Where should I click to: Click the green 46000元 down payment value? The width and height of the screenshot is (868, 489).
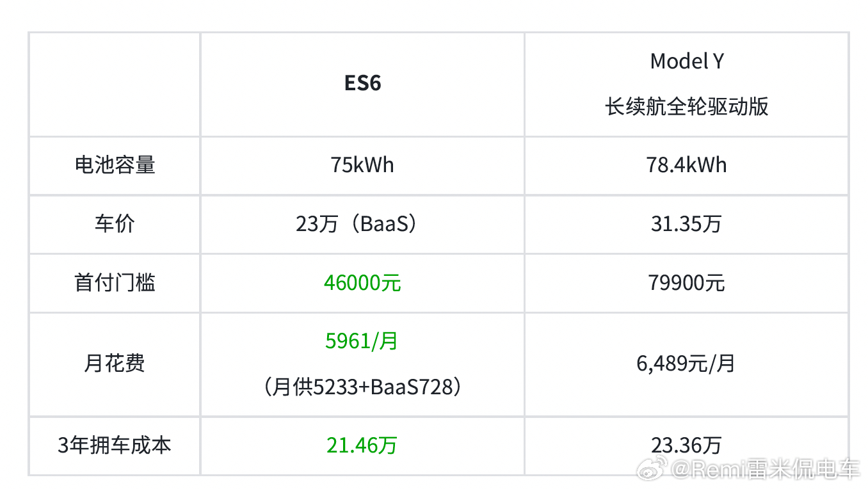pos(362,283)
